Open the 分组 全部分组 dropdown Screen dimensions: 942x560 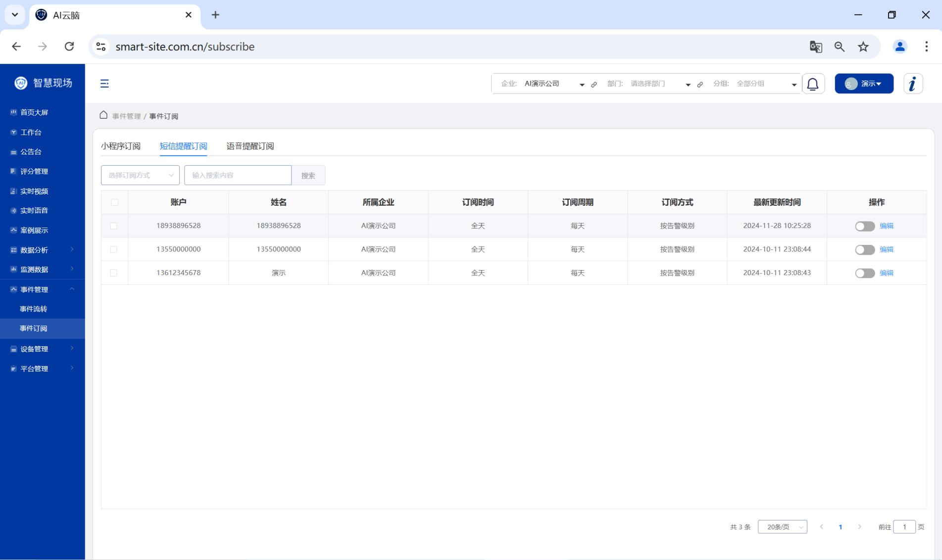(766, 84)
